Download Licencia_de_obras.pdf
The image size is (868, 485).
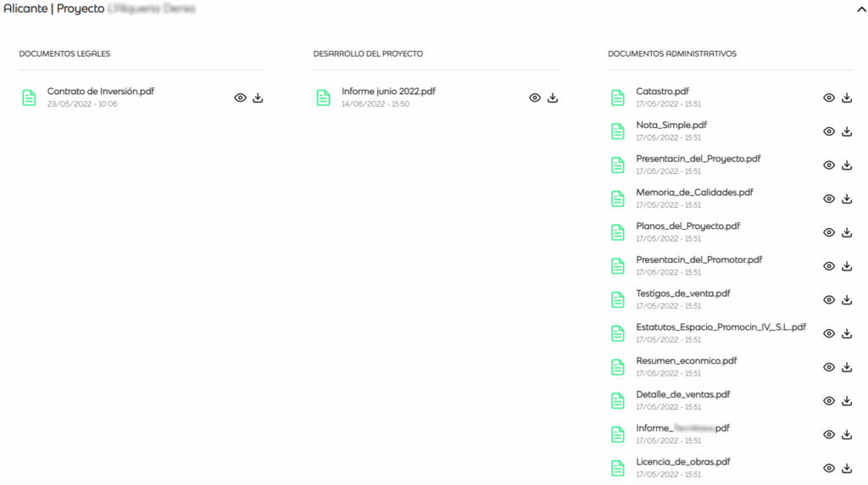pos(847,468)
